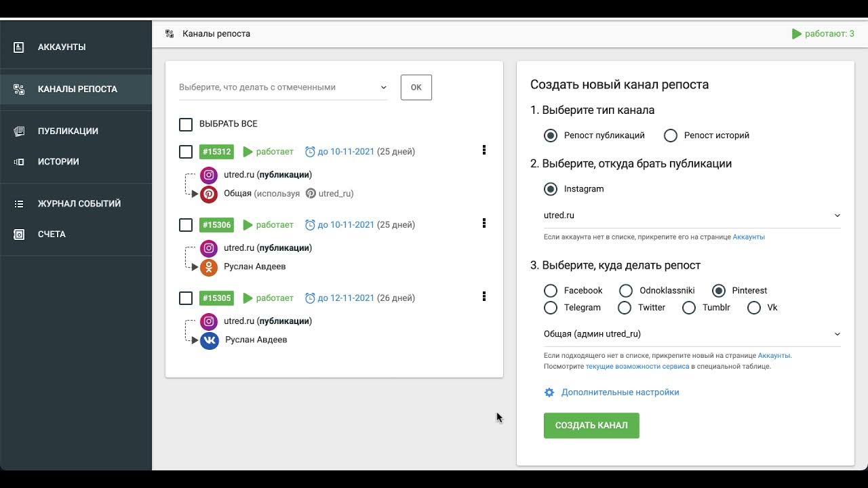Click the VK icon under channel #15305
This screenshot has height=488, width=868.
[x=210, y=340]
